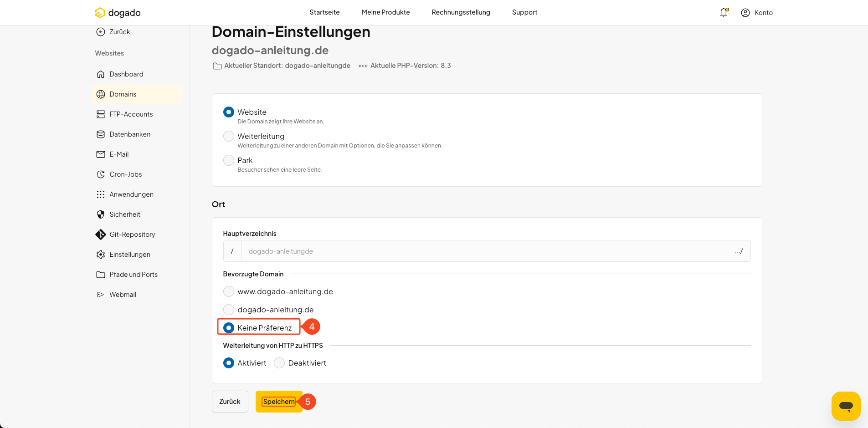Click the Aktueller Standort: dogado-anleitungde text
Image resolution: width=868 pixels, height=428 pixels.
287,66
